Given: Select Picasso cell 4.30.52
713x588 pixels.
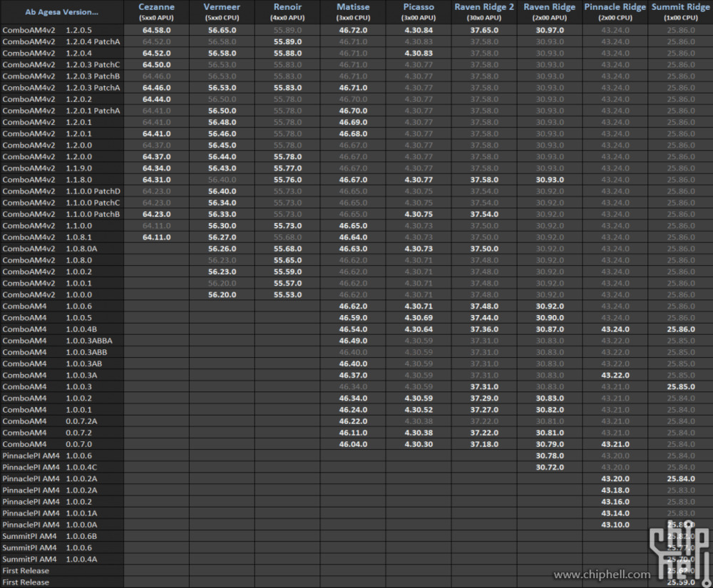Looking at the screenshot, I should 419,410.
